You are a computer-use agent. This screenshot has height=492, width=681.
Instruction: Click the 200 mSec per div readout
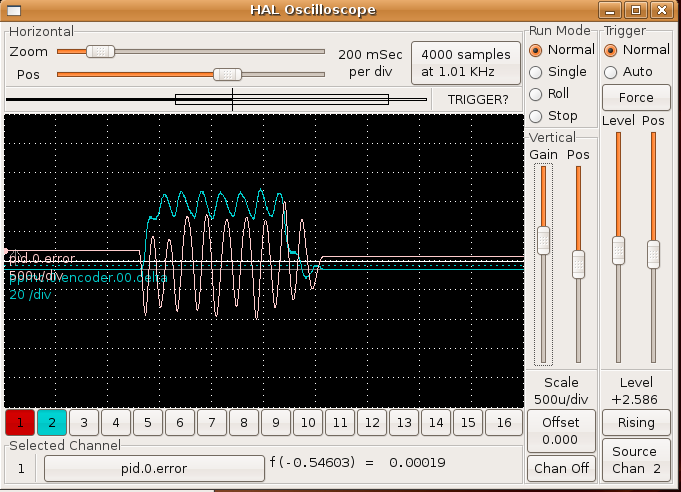coord(370,63)
